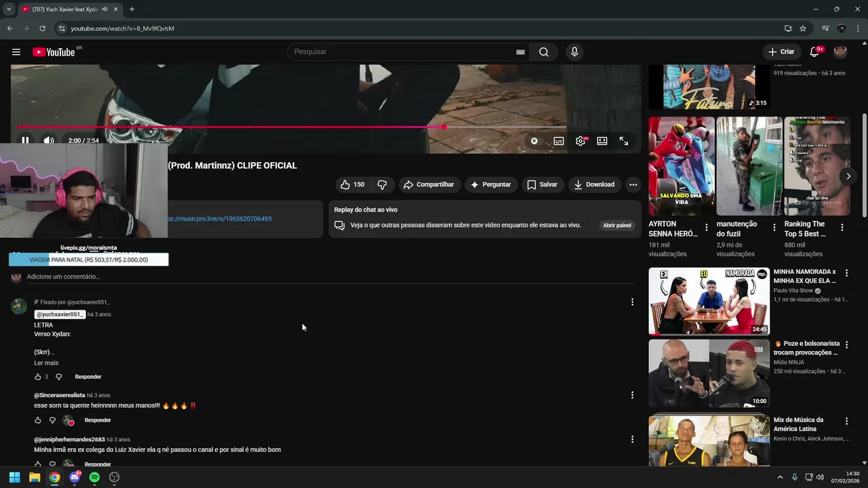This screenshot has height=488, width=868.
Task: Reply to the pinned comment
Action: pos(88,377)
